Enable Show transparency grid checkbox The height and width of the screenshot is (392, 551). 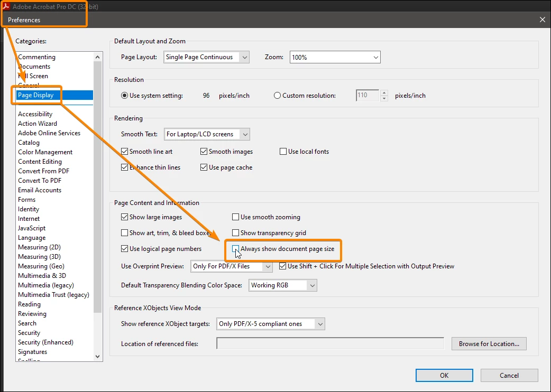coord(235,233)
